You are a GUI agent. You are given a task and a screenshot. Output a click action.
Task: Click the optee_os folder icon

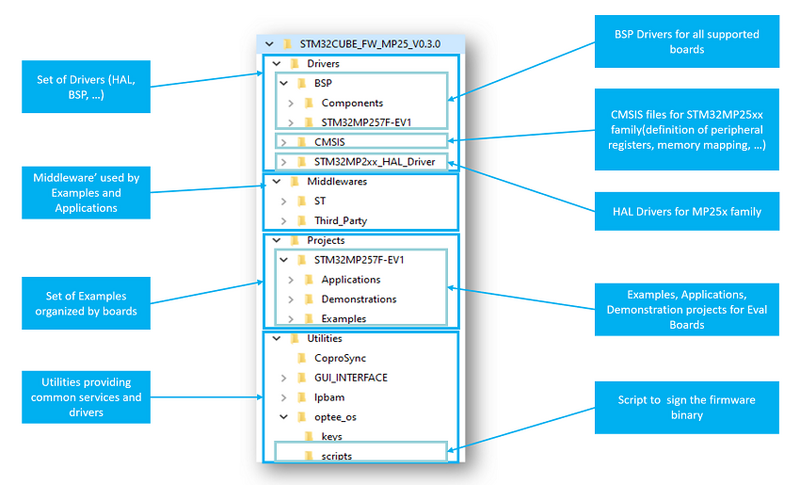coord(302,417)
